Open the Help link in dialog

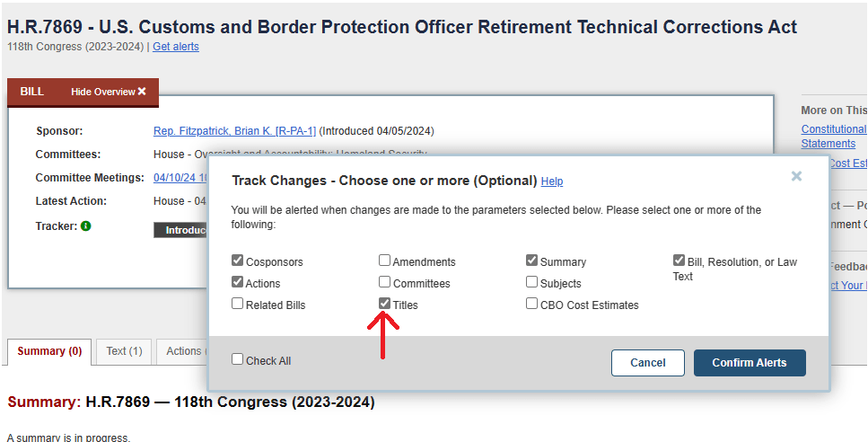[552, 181]
